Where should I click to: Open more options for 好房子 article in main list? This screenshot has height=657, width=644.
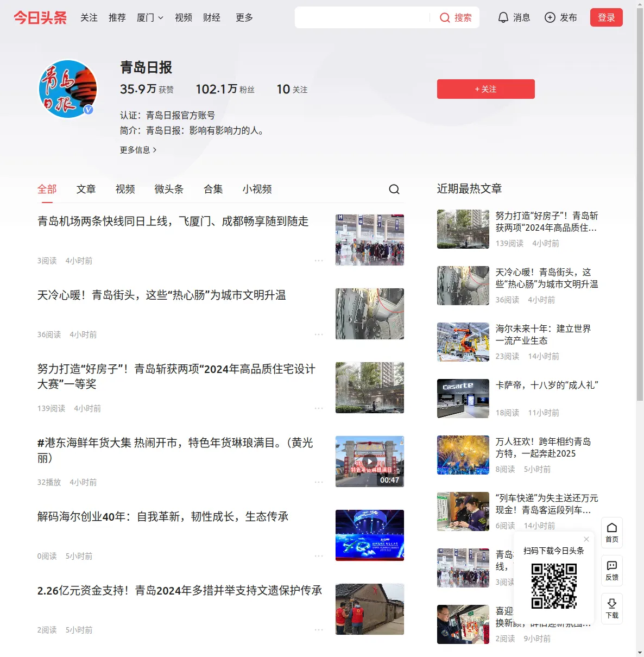click(319, 408)
